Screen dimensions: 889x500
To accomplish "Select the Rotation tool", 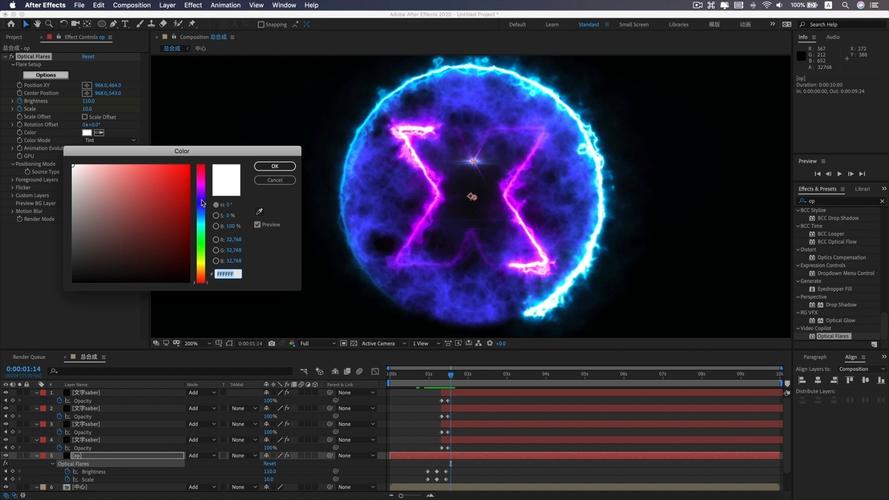I will click(63, 24).
